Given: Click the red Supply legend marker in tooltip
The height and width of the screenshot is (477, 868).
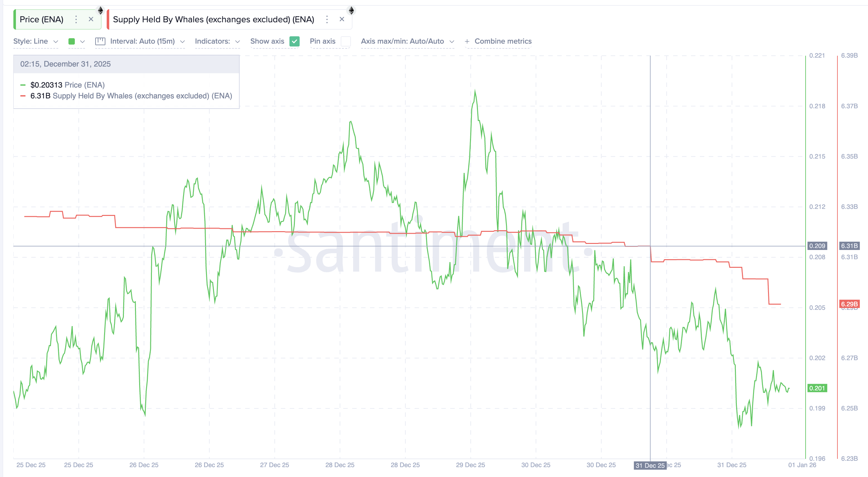Looking at the screenshot, I should click(23, 96).
